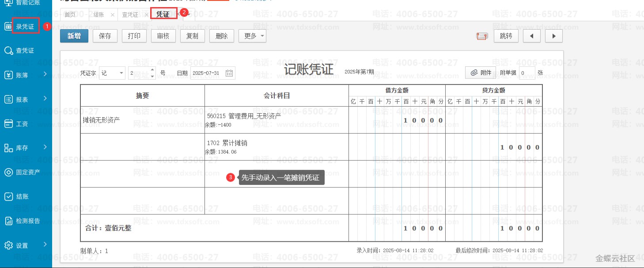
Task: Switch to the 查凭证 tab
Action: (x=130, y=15)
